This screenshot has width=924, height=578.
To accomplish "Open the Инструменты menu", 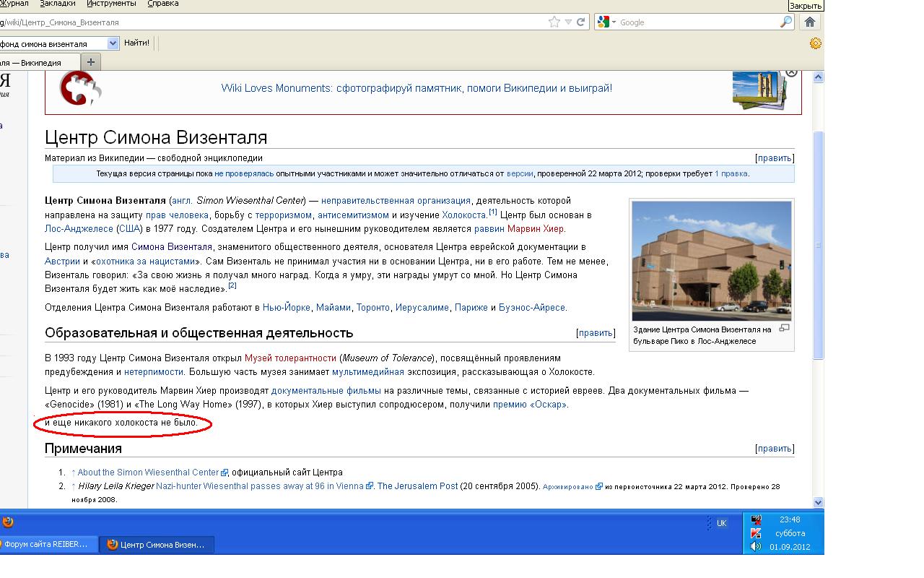I will click(112, 4).
